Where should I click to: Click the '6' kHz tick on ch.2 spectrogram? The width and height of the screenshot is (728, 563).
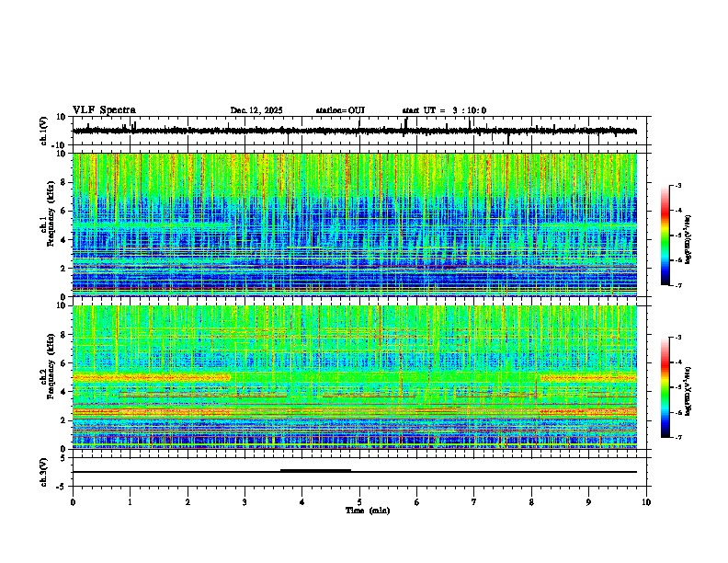64,363
